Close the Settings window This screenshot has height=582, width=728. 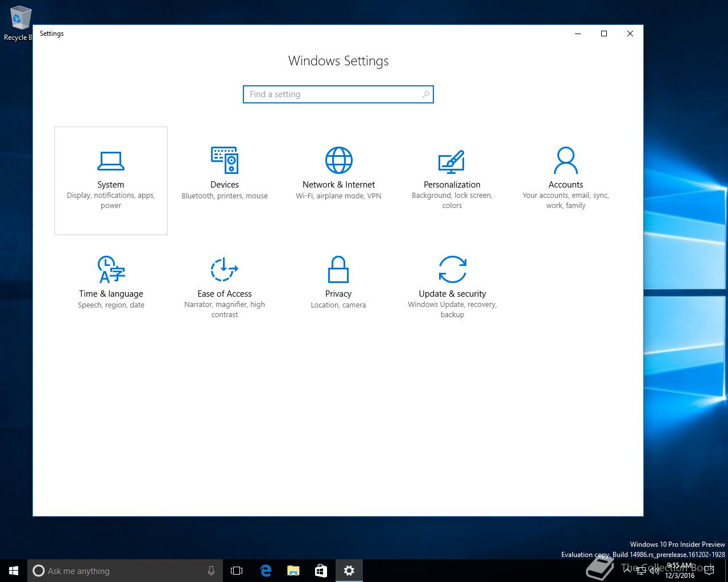point(630,34)
